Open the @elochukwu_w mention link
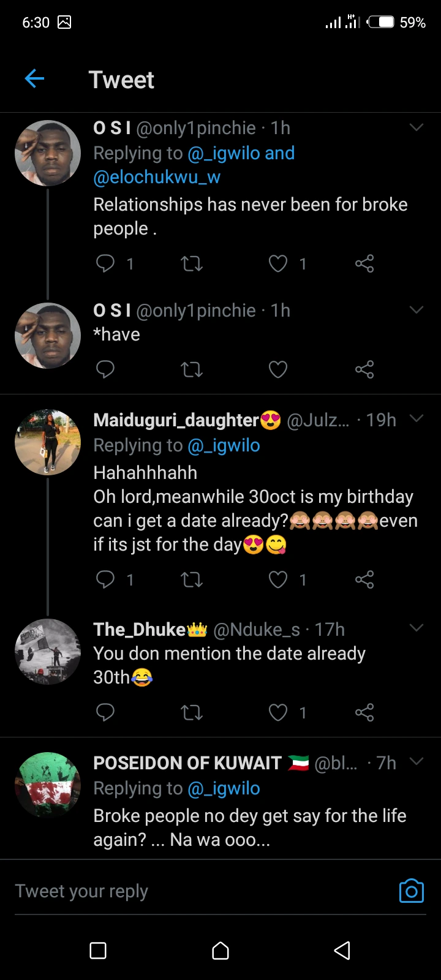Image resolution: width=441 pixels, height=980 pixels. 157,177
